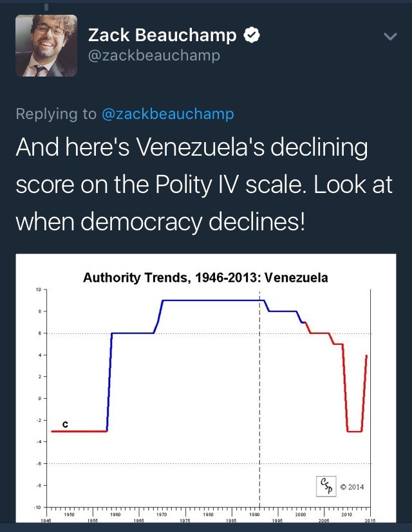This screenshot has height=532, width=412.
Task: Expand the tweet options chevron
Action: [x=390, y=38]
